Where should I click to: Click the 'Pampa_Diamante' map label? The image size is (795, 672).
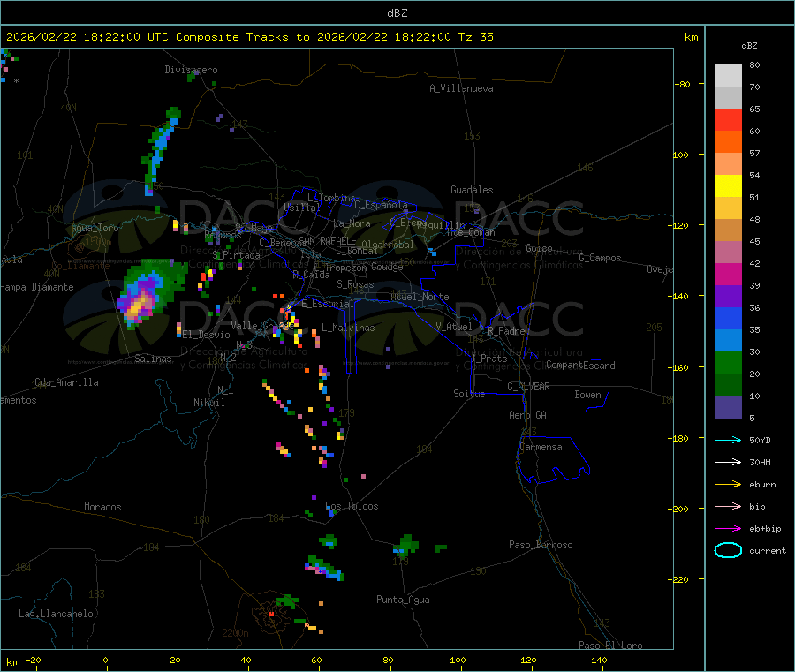point(37,287)
